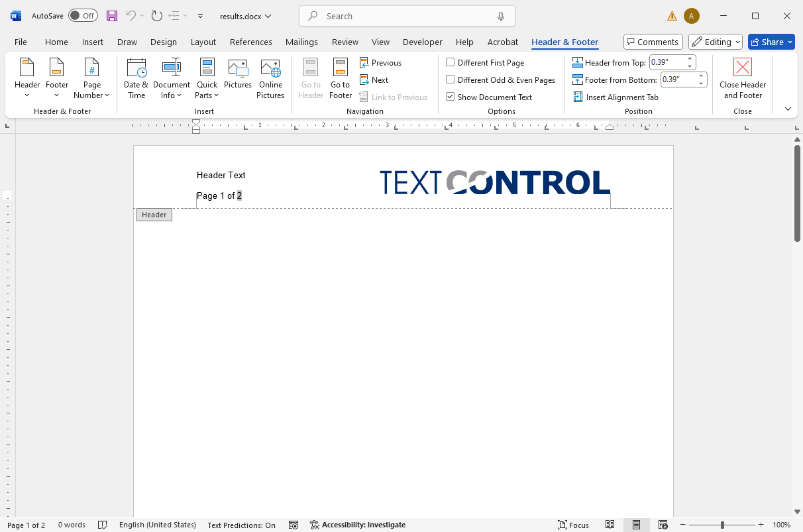Screen dimensions: 803x532
Task: Open the Review tab
Action: (345, 42)
